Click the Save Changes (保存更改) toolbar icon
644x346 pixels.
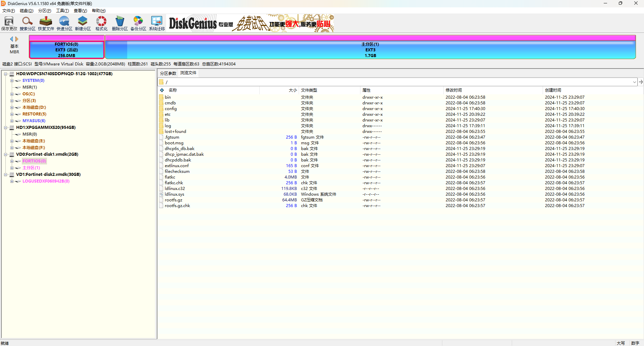[9, 23]
